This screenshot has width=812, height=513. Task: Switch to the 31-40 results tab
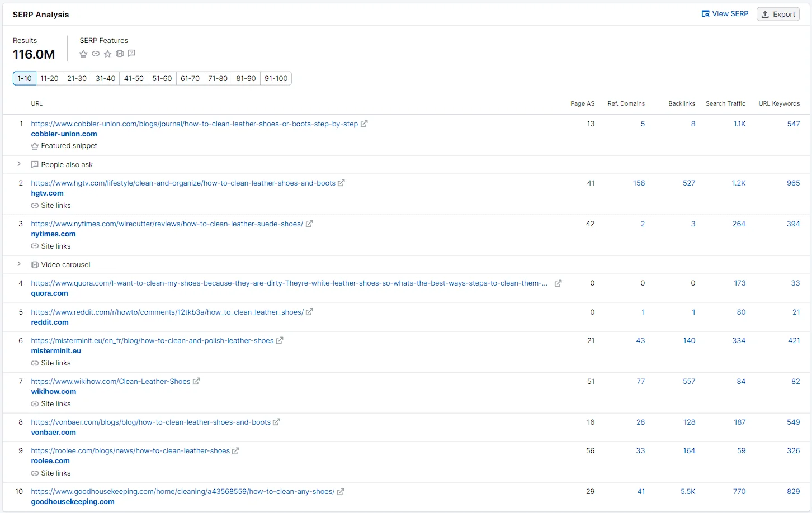coord(105,78)
